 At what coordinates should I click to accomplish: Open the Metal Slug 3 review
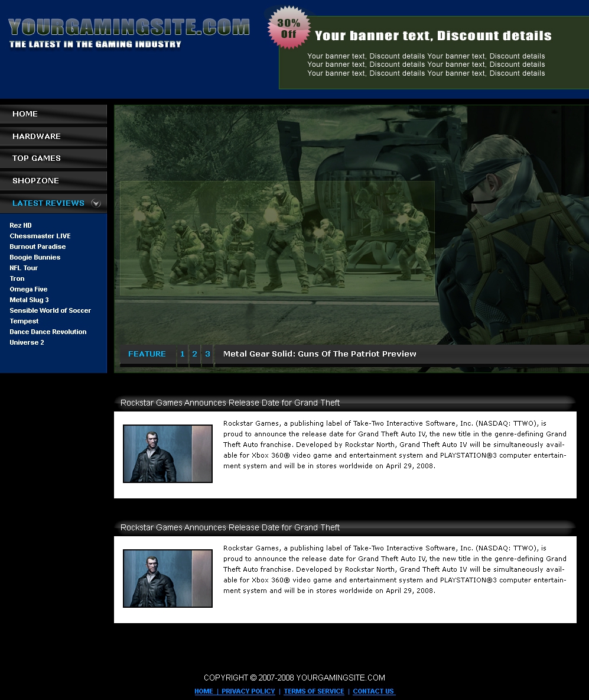click(29, 300)
